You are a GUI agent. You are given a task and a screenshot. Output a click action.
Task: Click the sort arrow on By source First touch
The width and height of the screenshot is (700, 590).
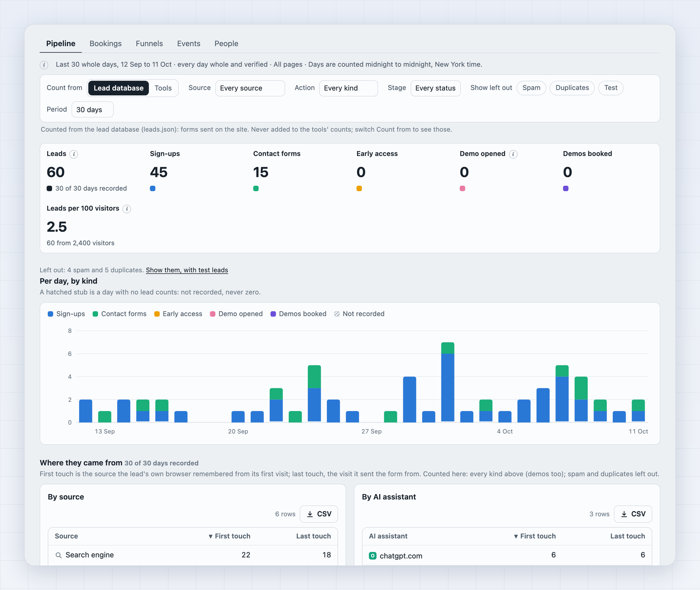[210, 536]
